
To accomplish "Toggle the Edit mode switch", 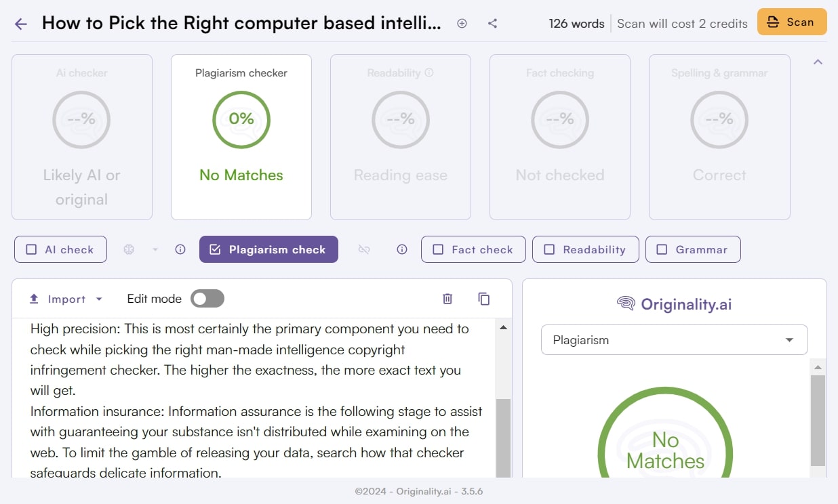I will point(207,299).
